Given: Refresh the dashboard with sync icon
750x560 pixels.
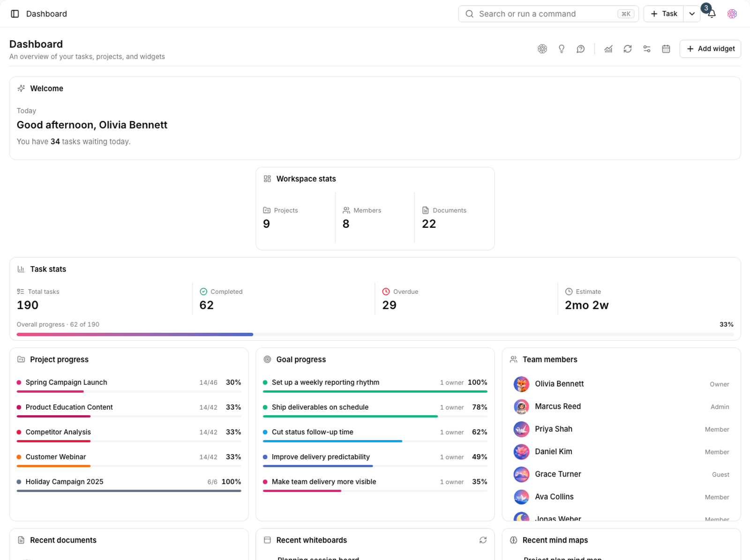Looking at the screenshot, I should (x=628, y=49).
